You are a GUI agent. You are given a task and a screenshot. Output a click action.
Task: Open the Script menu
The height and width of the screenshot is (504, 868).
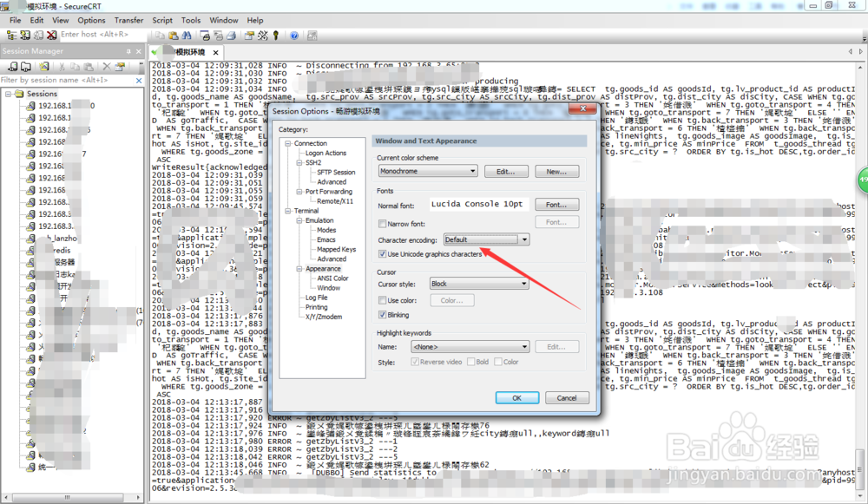pyautogui.click(x=162, y=21)
